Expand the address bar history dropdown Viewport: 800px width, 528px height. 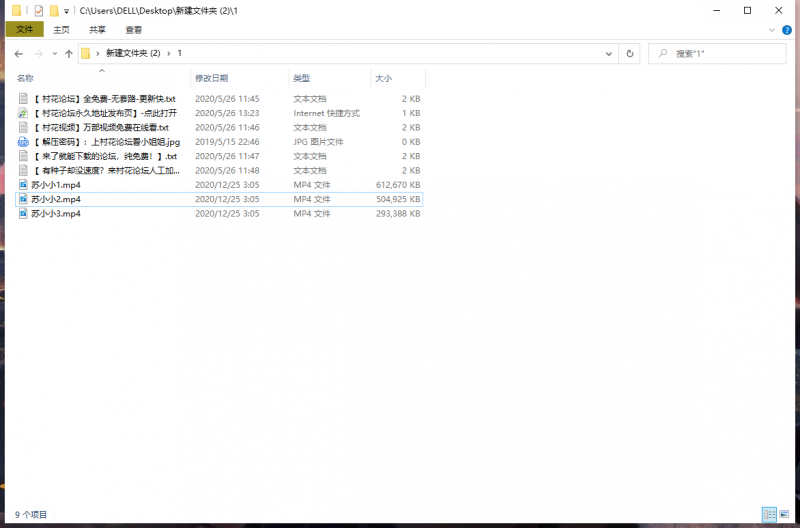click(608, 53)
